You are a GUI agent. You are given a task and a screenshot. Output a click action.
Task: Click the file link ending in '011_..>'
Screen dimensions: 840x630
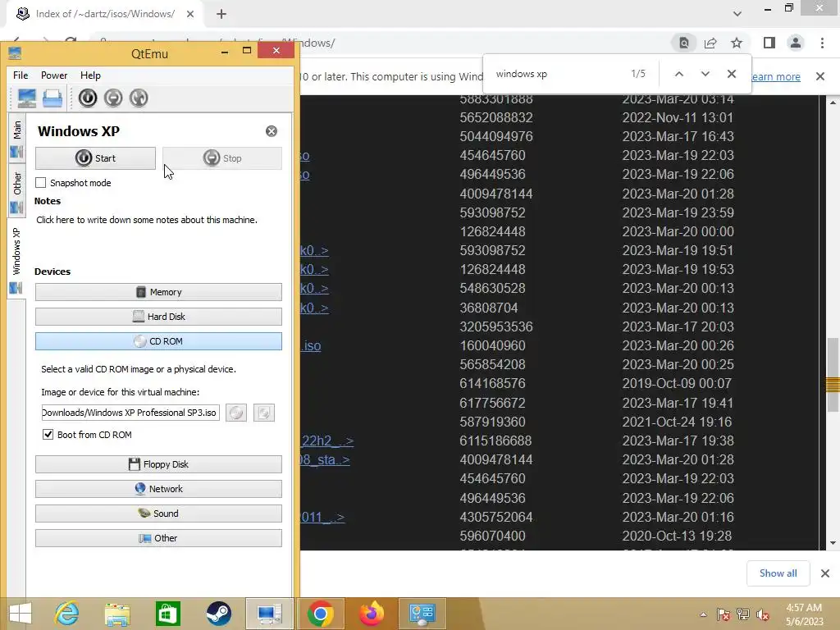(322, 517)
